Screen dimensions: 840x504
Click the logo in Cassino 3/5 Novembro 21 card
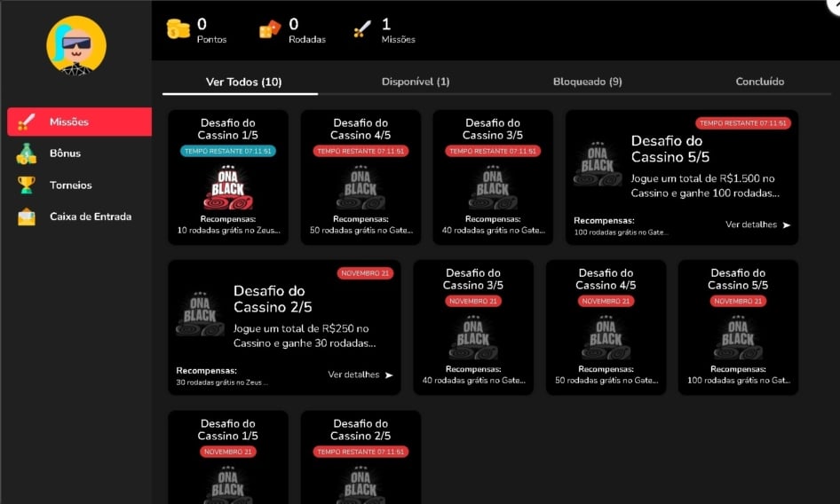click(473, 337)
